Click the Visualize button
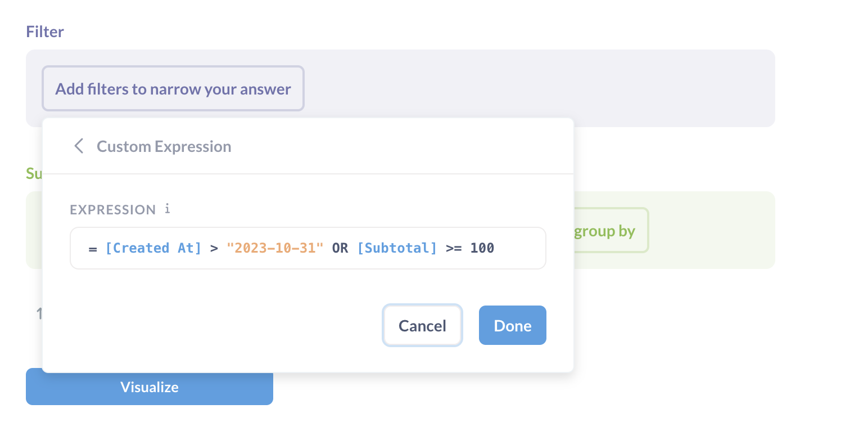 pyautogui.click(x=149, y=387)
